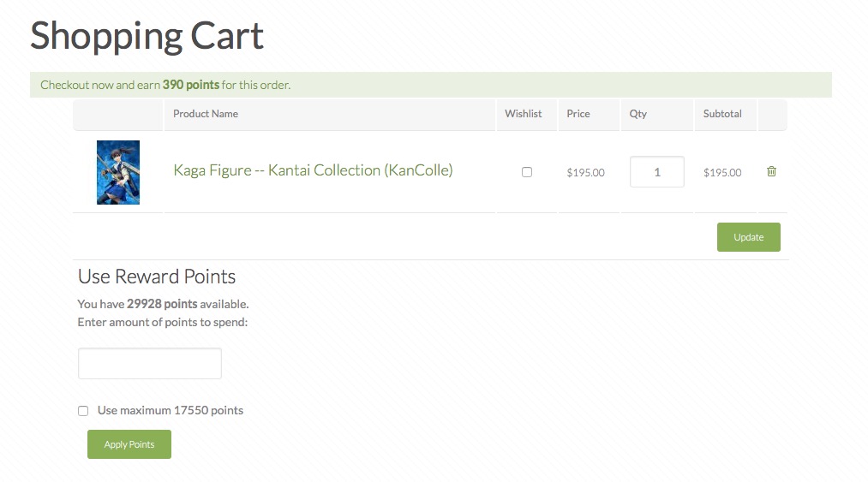Select the Qty column header
The width and height of the screenshot is (868, 482).
[638, 114]
